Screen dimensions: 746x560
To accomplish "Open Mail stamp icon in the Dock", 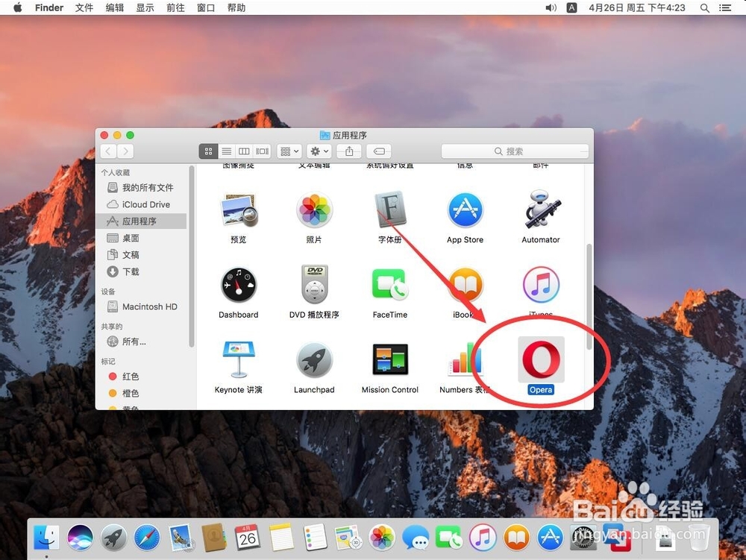I will 181,538.
